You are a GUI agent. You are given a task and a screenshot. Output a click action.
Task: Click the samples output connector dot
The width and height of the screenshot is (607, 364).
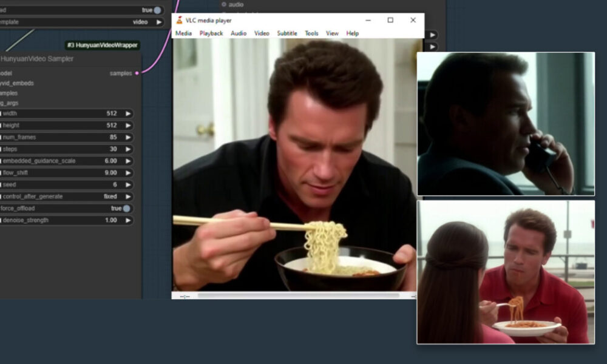point(137,73)
